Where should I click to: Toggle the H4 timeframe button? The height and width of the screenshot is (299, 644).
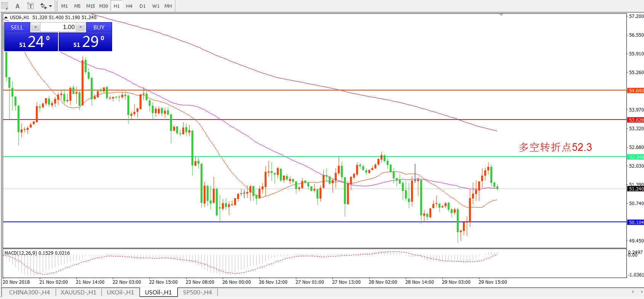129,6
